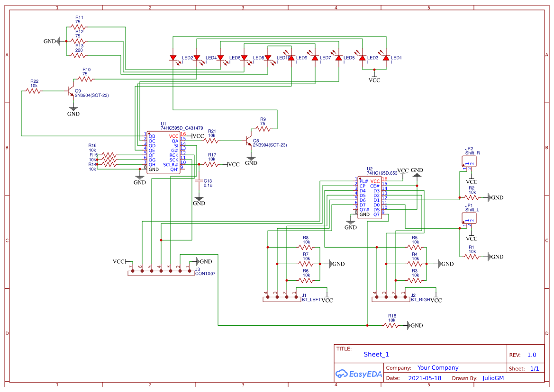
Task: Click the 'Sheet_1' title text
Action: pyautogui.click(x=376, y=354)
